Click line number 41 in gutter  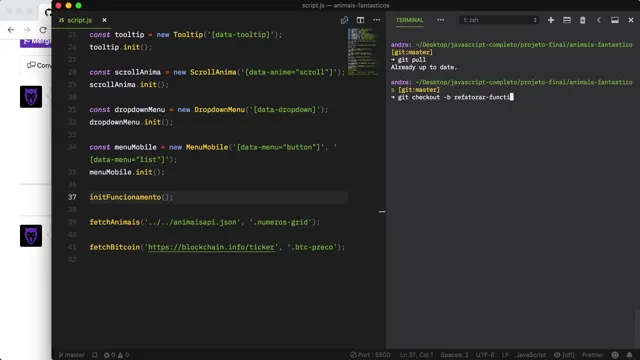[72, 247]
